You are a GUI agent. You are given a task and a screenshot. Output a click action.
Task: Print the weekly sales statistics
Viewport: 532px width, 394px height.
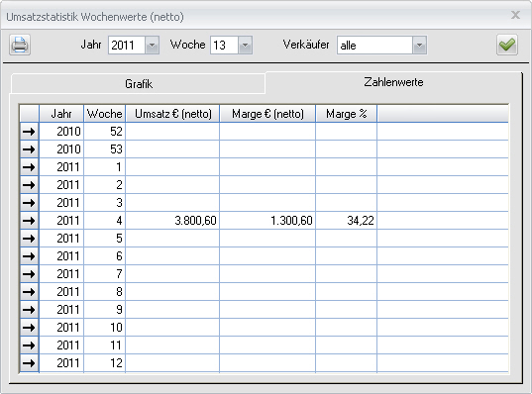point(20,45)
